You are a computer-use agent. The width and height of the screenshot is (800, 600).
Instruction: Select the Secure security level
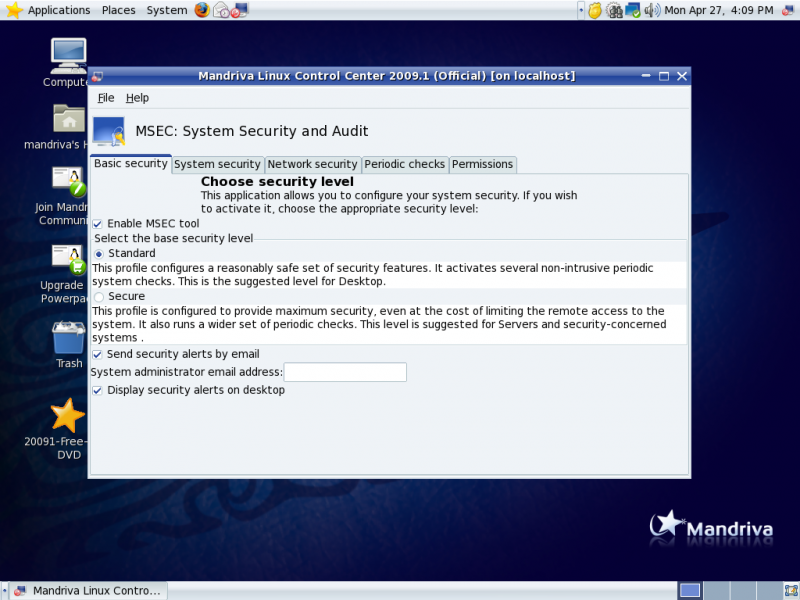[99, 297]
